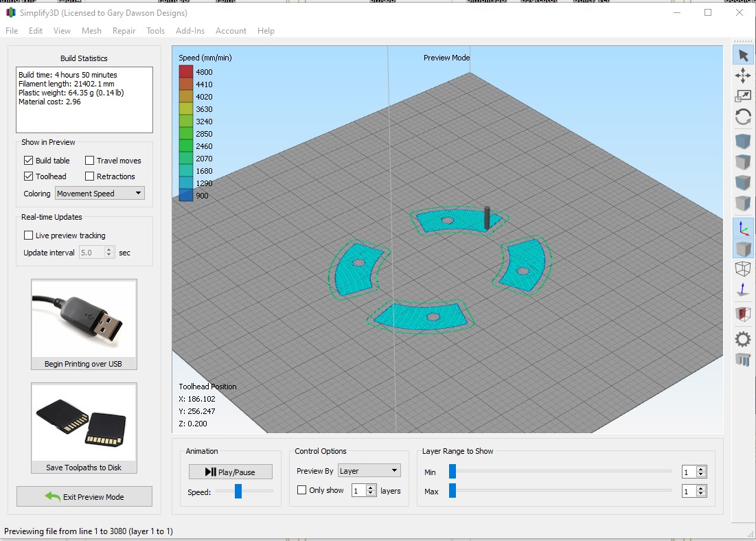Open the Add-Ins menu
756x541 pixels.
tap(190, 31)
